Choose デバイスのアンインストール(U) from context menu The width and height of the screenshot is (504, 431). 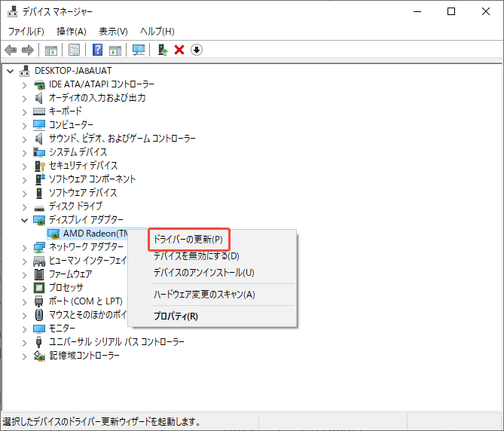pyautogui.click(x=204, y=273)
